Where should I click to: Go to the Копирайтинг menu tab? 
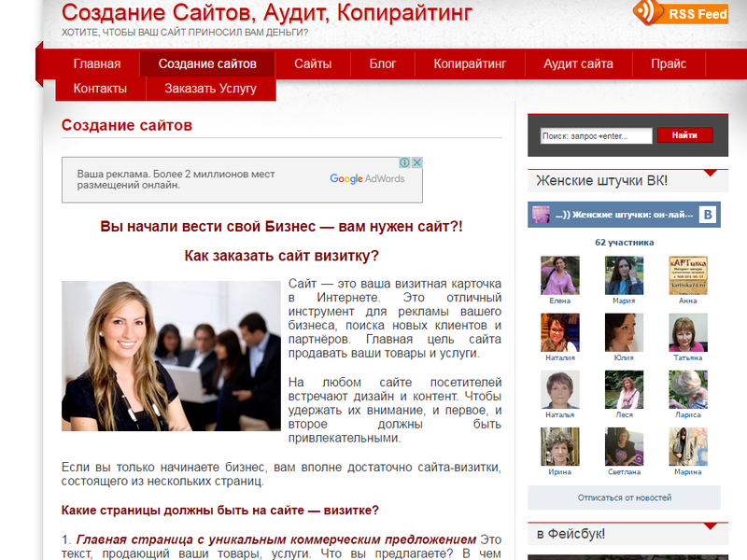pyautogui.click(x=470, y=63)
